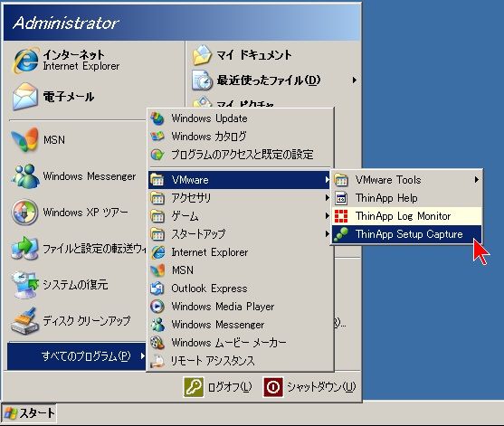Click the すべてのプログラム(P) label
Viewport: 504px width, 426px height.
(86, 356)
